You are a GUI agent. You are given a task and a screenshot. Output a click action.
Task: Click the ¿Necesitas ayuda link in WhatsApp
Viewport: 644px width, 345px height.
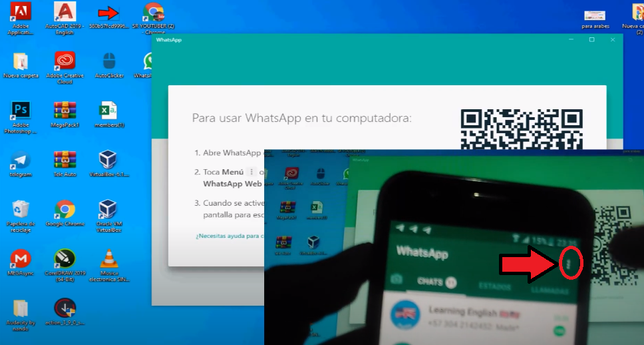pos(230,236)
